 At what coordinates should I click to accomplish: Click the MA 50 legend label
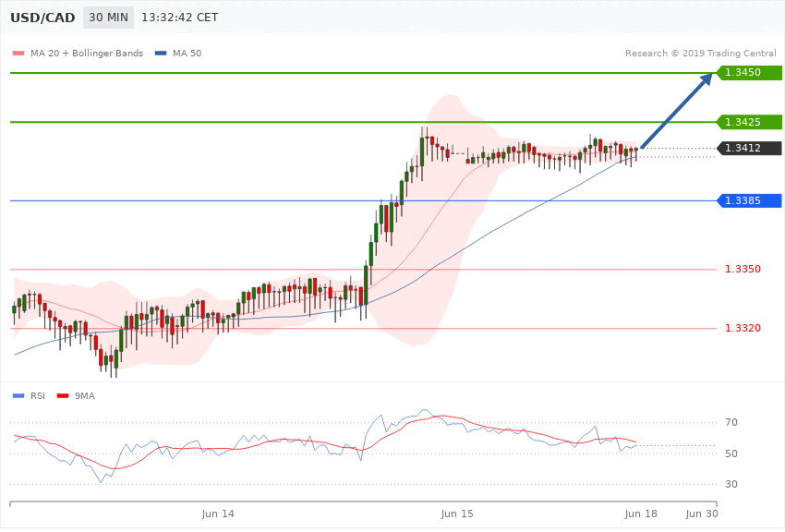click(187, 53)
